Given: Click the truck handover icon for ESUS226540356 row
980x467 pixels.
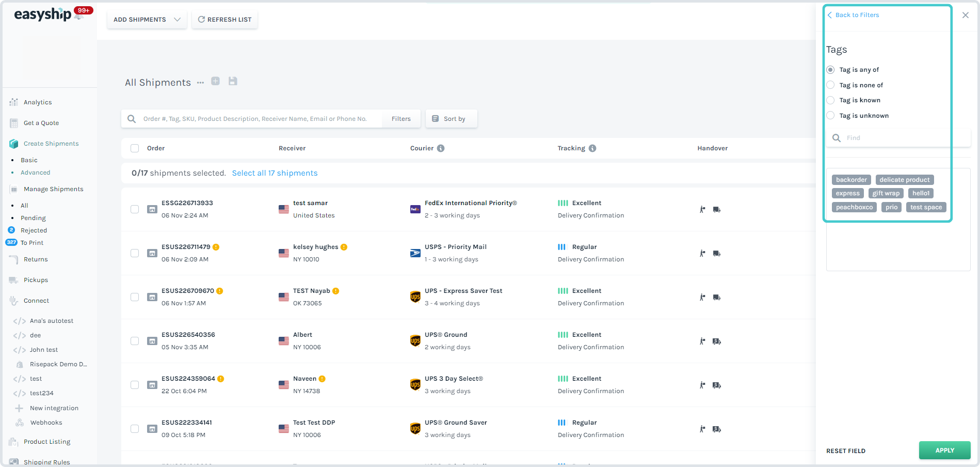Looking at the screenshot, I should pos(717,341).
